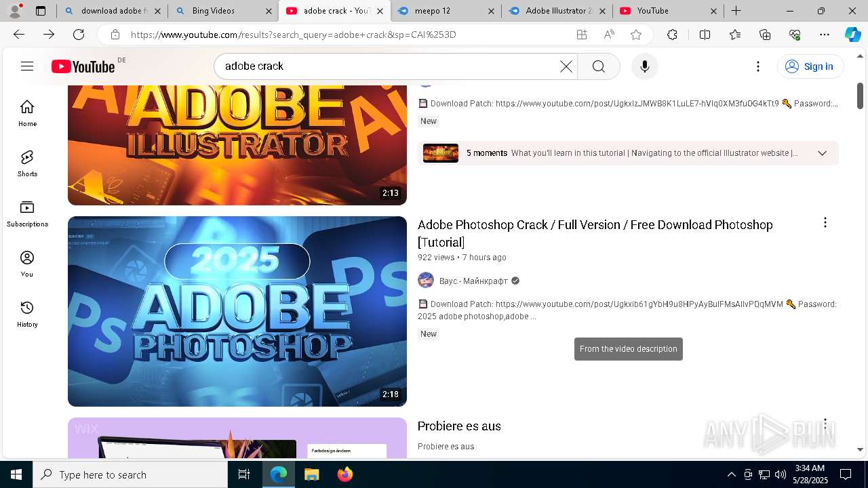Open the Windows Start menu

(x=16, y=474)
